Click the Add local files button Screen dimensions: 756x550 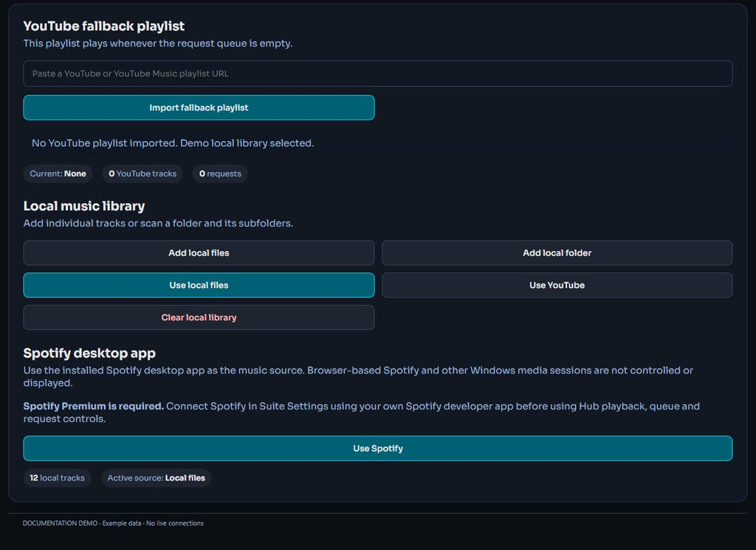199,253
